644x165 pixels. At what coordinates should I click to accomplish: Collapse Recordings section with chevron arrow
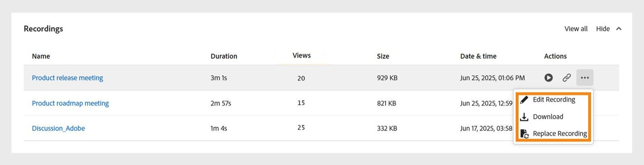619,29
